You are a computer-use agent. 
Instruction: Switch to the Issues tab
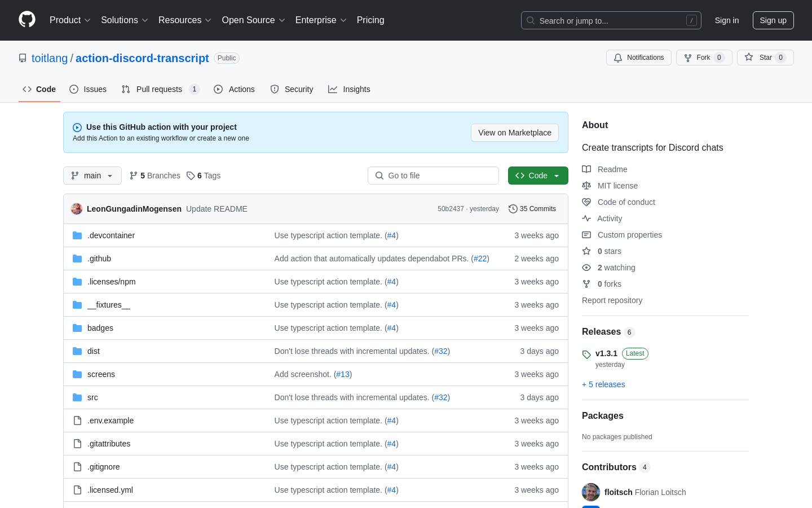[x=88, y=89]
